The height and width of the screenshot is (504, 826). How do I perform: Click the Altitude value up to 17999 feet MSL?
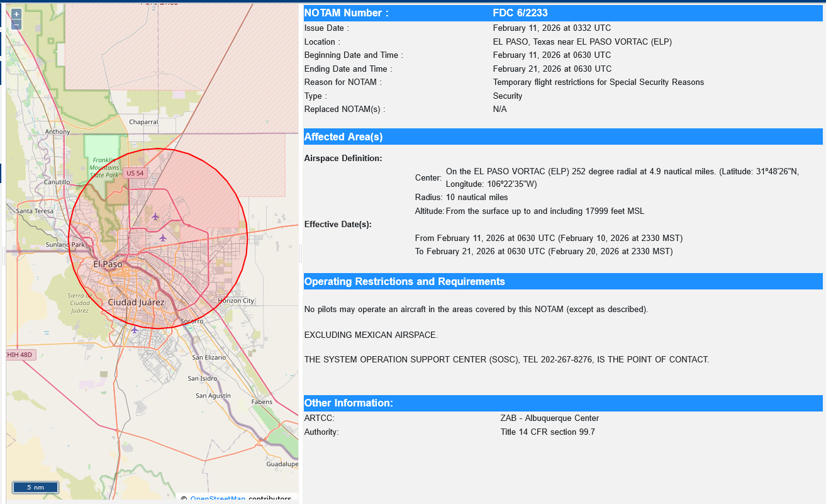[545, 211]
